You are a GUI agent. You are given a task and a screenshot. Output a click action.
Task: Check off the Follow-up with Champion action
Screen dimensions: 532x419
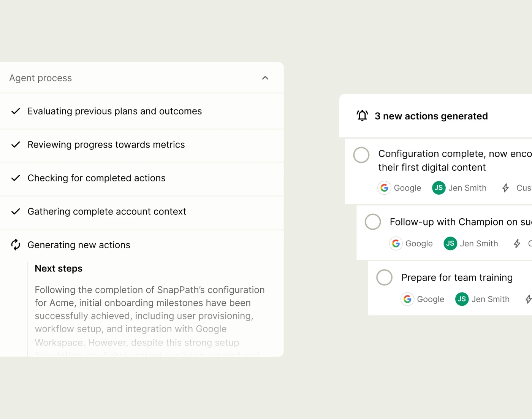(373, 222)
